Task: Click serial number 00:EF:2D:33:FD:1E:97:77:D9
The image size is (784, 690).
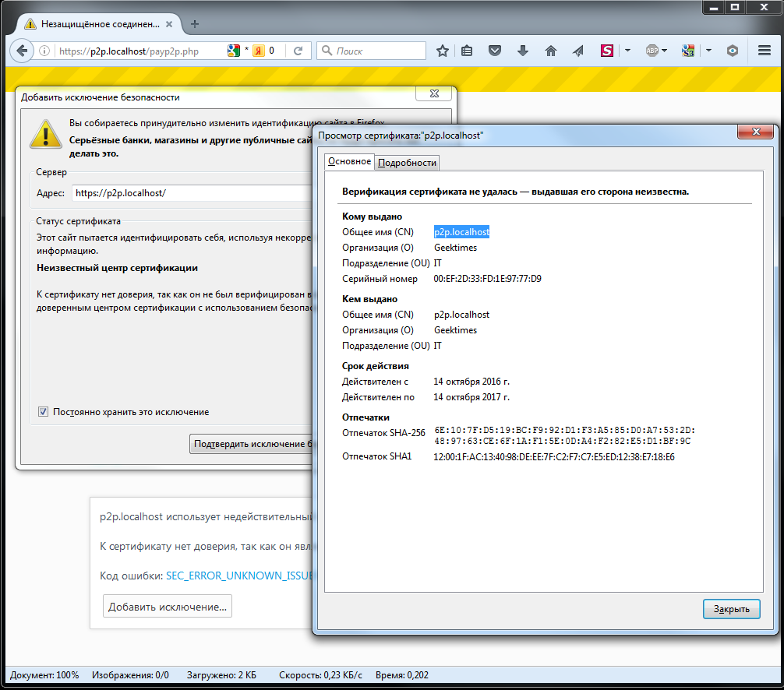Action: click(x=488, y=279)
